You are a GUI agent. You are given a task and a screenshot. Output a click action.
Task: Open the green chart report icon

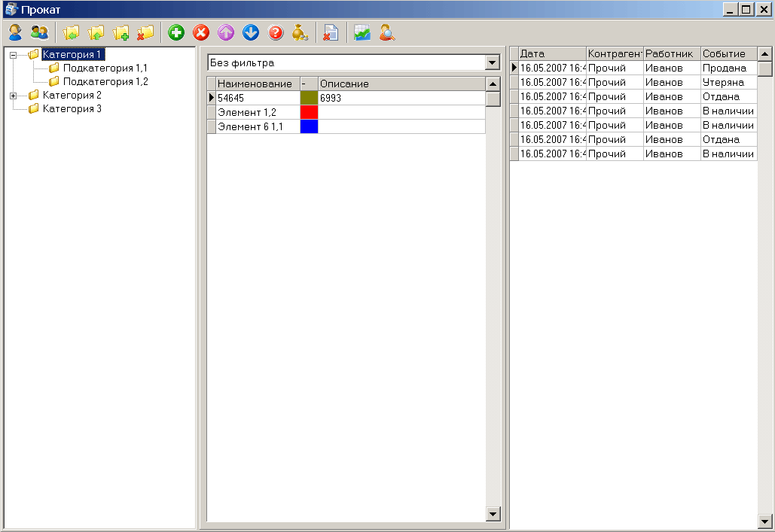coord(362,32)
